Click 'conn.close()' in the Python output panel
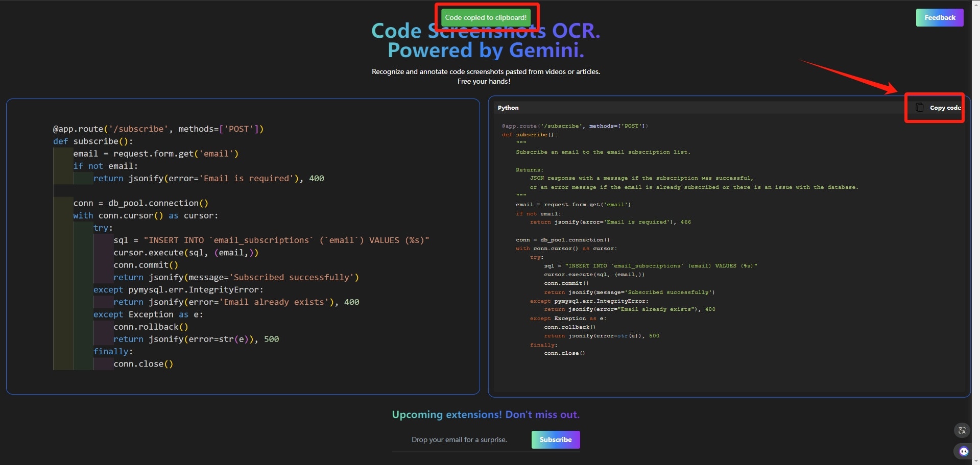This screenshot has width=980, height=465. [565, 353]
